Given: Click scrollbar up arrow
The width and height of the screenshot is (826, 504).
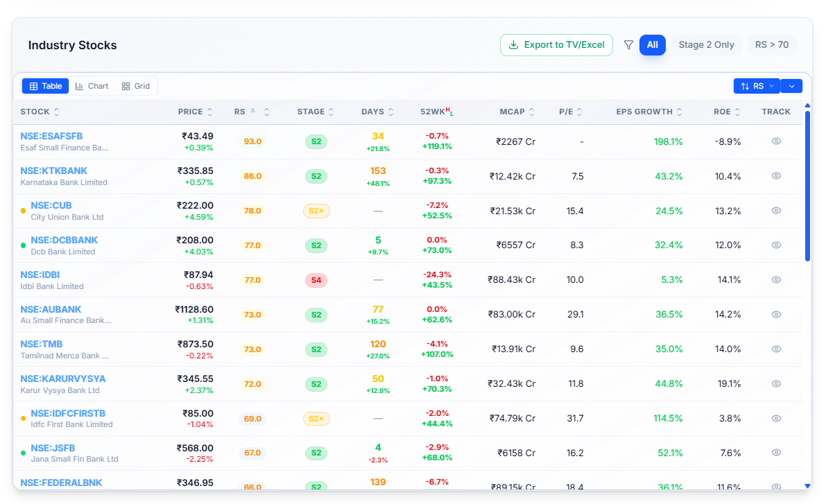Looking at the screenshot, I should [807, 106].
